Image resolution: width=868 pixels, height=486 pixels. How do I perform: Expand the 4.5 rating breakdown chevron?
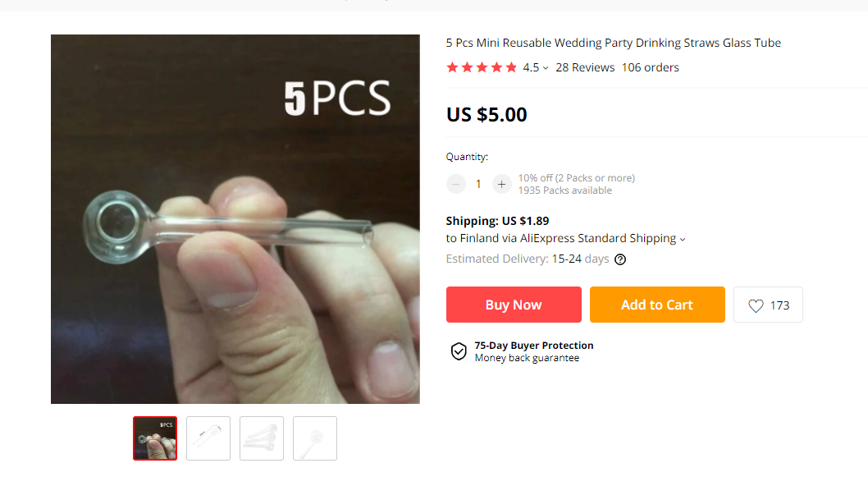tap(546, 68)
